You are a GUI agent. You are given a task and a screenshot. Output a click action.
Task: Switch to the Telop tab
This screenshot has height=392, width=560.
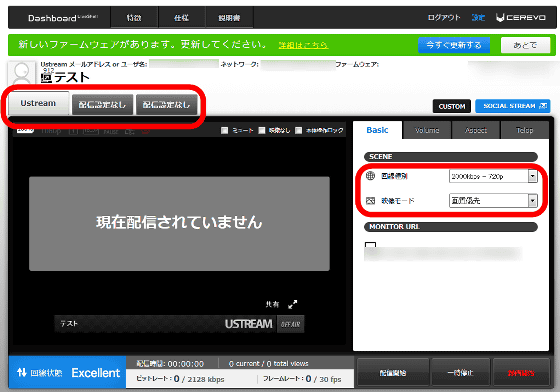(525, 130)
